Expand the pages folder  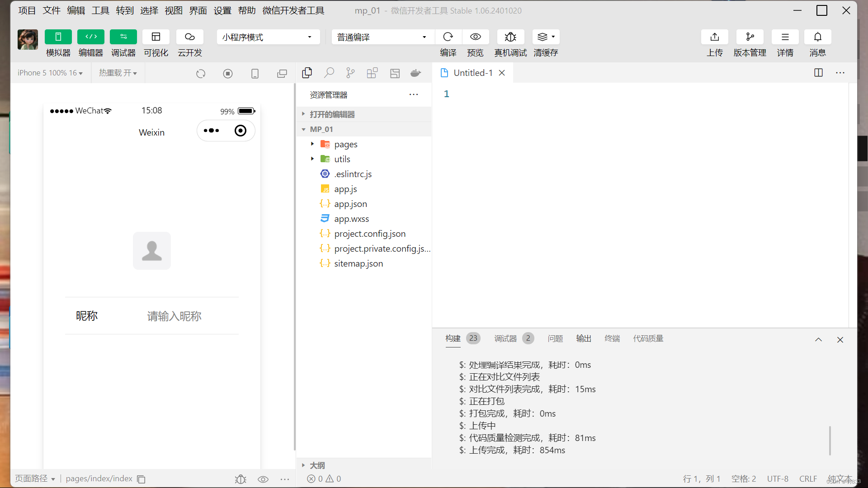tap(312, 144)
